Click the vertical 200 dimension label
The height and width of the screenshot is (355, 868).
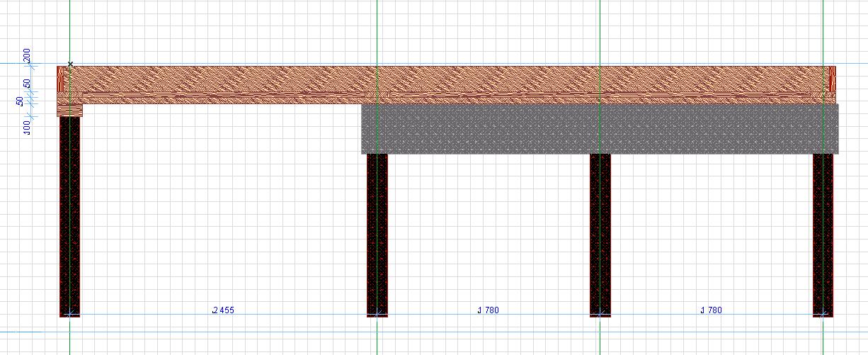[x=27, y=55]
